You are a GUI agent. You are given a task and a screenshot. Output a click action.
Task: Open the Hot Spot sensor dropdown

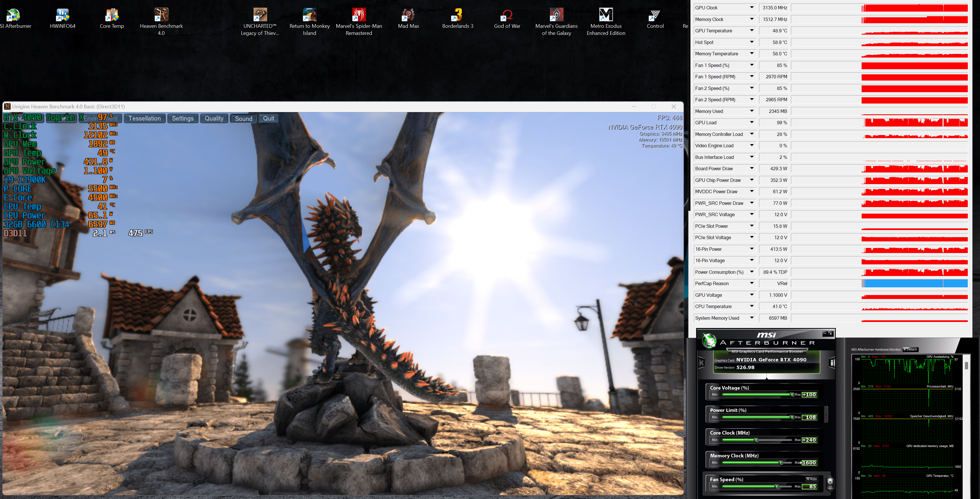(752, 42)
